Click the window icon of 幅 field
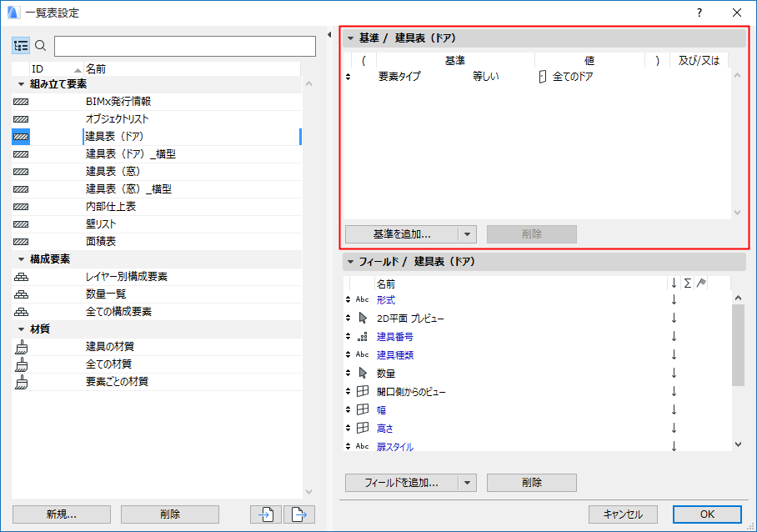757x532 pixels. click(x=363, y=410)
